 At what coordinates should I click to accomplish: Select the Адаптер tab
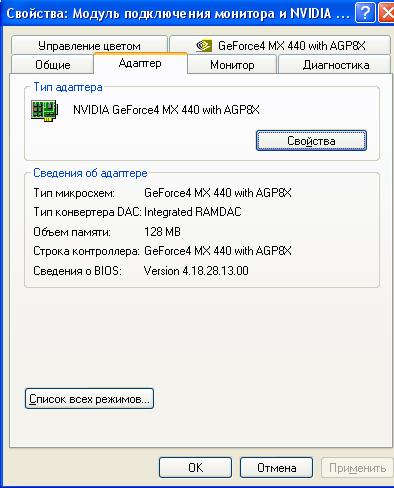[x=140, y=63]
